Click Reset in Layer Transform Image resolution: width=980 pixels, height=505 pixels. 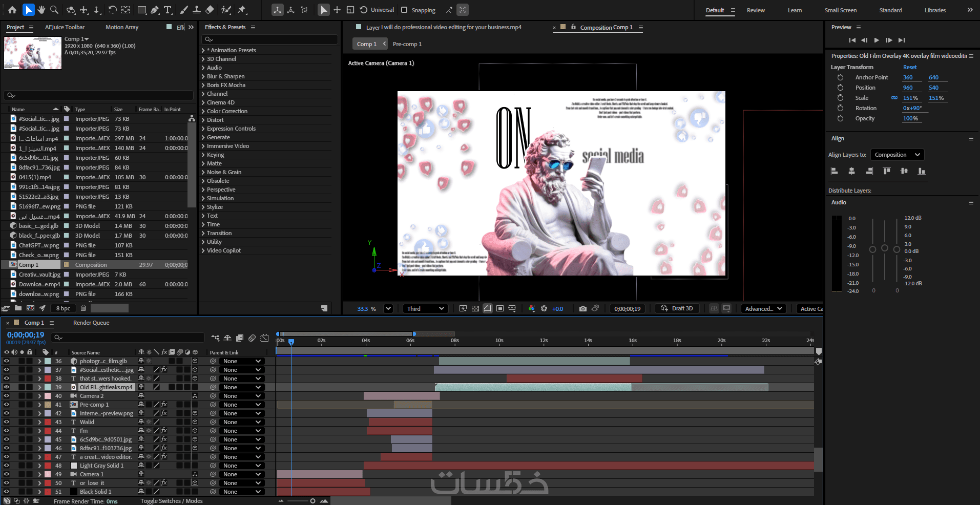[910, 67]
